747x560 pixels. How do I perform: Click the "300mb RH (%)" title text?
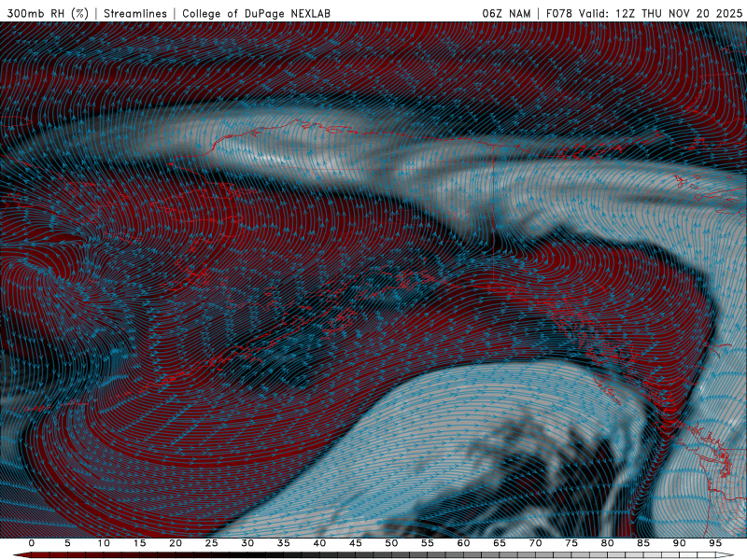(x=48, y=13)
